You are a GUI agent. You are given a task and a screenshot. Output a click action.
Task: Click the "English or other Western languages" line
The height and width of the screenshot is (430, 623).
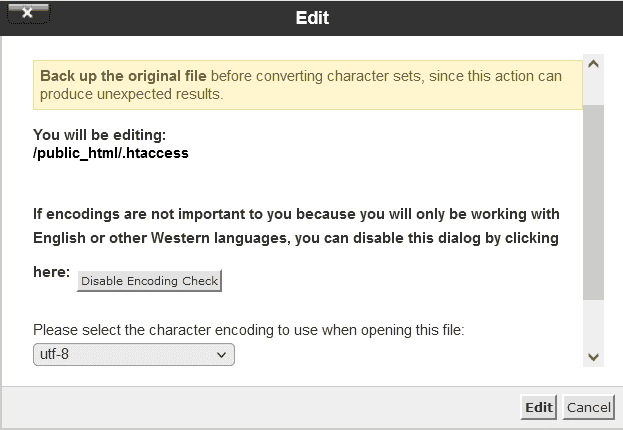click(x=295, y=239)
